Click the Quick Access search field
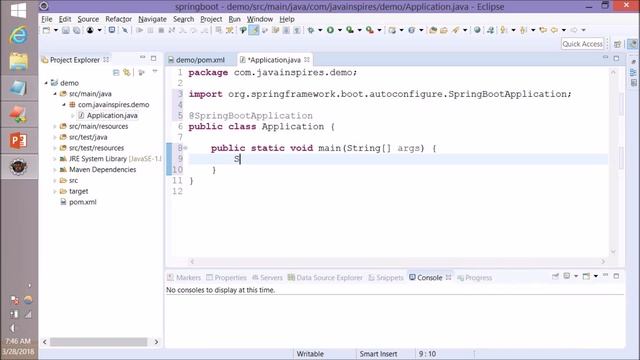Screen dimensions: 640x360 (582, 44)
